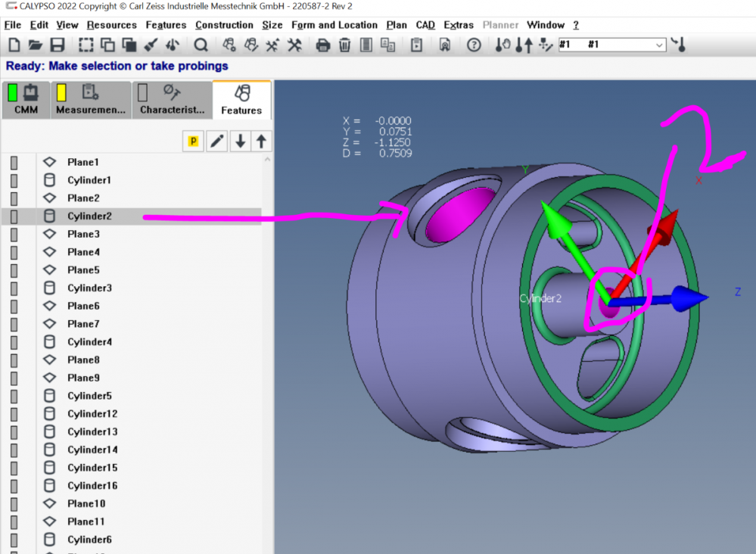Image resolution: width=756 pixels, height=554 pixels.
Task: Open the stylus #1 dropdown in toolbar
Action: 659,45
